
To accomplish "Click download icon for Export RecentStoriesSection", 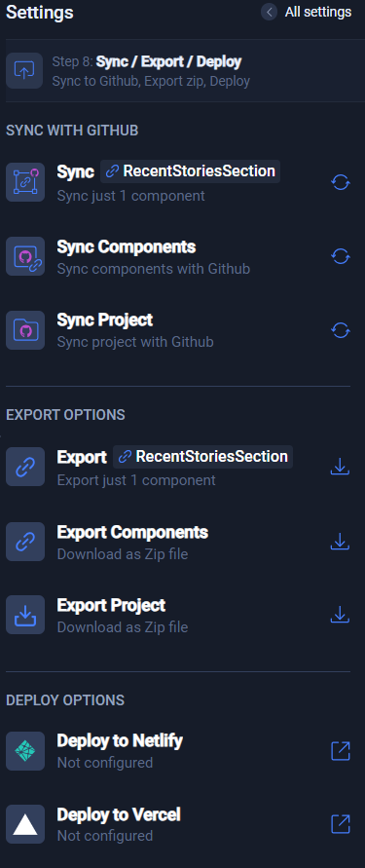I will (340, 468).
